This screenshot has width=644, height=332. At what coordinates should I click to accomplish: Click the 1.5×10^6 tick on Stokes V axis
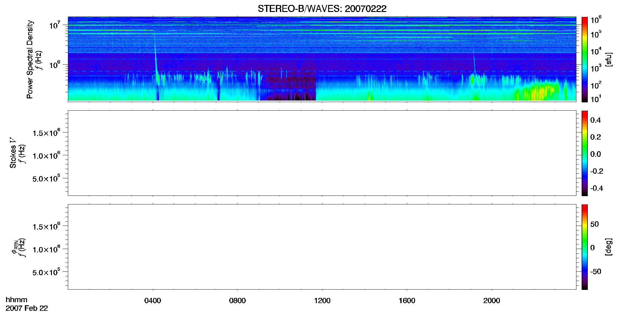point(46,133)
